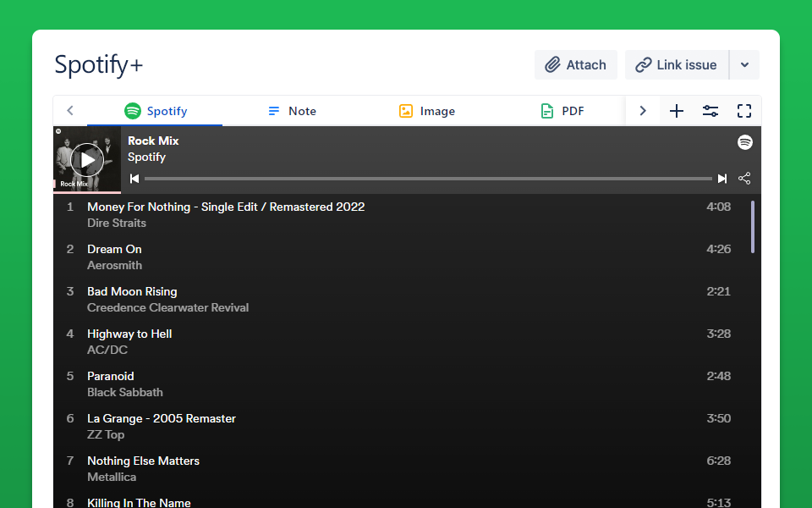Select track Dream On
The image size is (812, 508).
pos(114,249)
